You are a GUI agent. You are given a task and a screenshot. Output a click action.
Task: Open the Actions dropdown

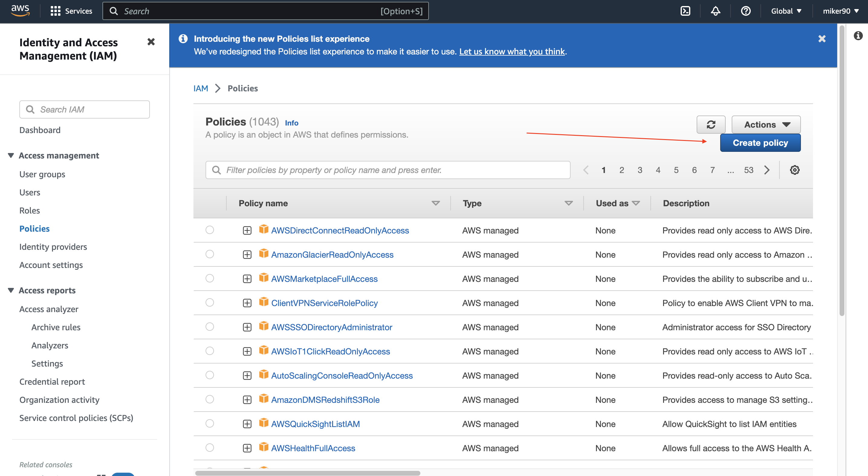point(766,125)
